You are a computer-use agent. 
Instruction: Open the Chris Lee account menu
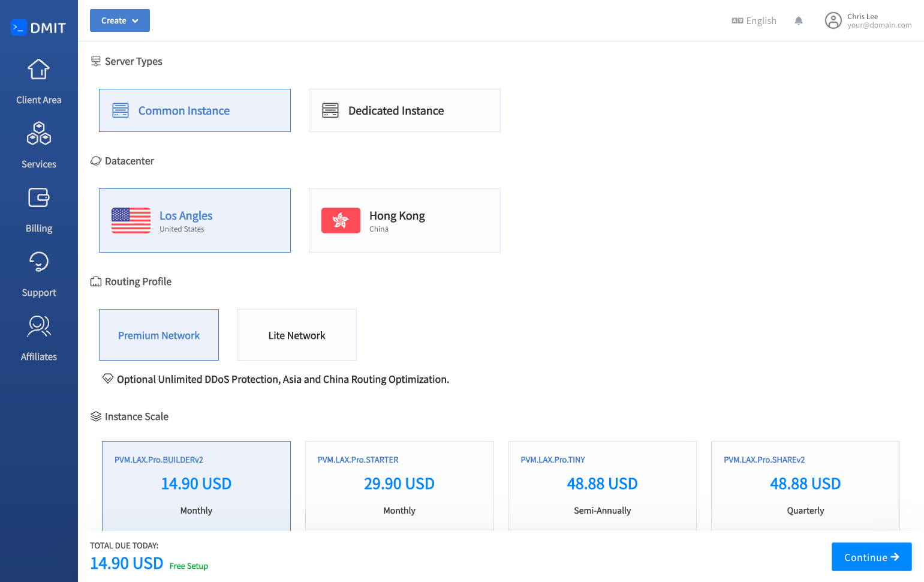pos(878,21)
